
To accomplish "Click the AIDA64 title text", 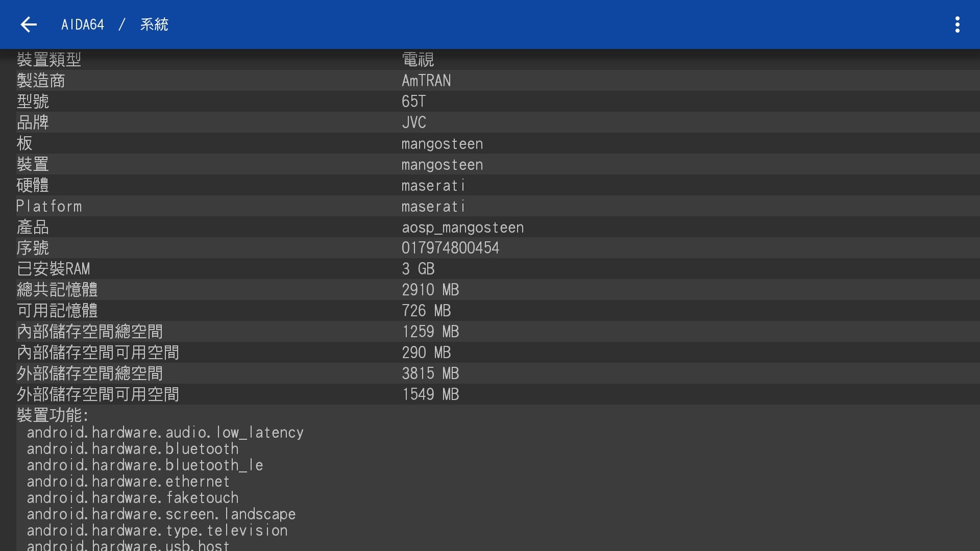I will (x=83, y=24).
